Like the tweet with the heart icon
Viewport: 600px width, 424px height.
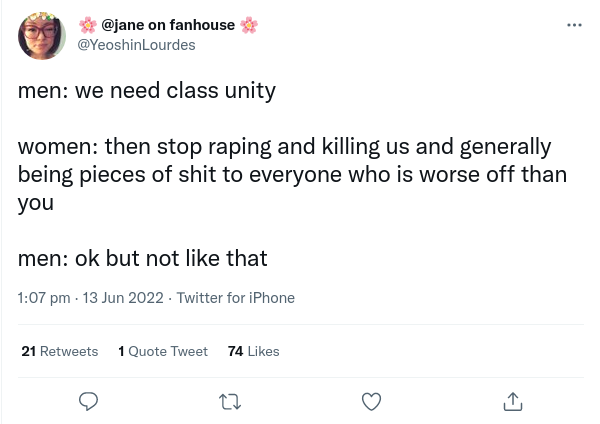click(371, 401)
